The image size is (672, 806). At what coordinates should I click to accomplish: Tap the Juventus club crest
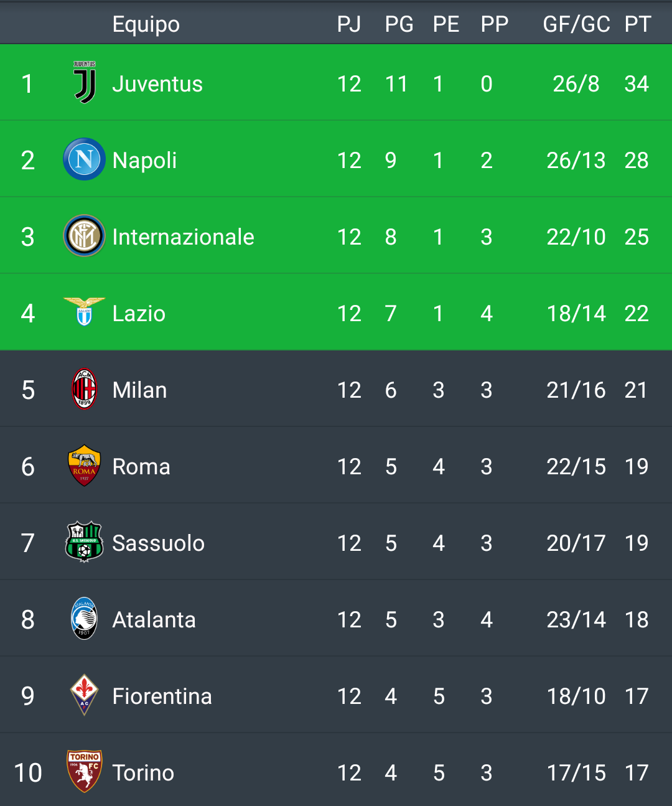[85, 82]
